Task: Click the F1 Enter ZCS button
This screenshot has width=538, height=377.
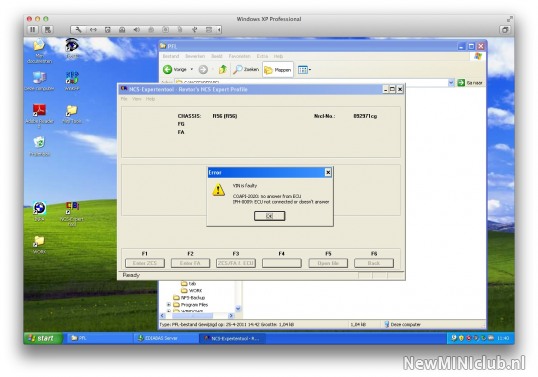Action: click(x=144, y=263)
